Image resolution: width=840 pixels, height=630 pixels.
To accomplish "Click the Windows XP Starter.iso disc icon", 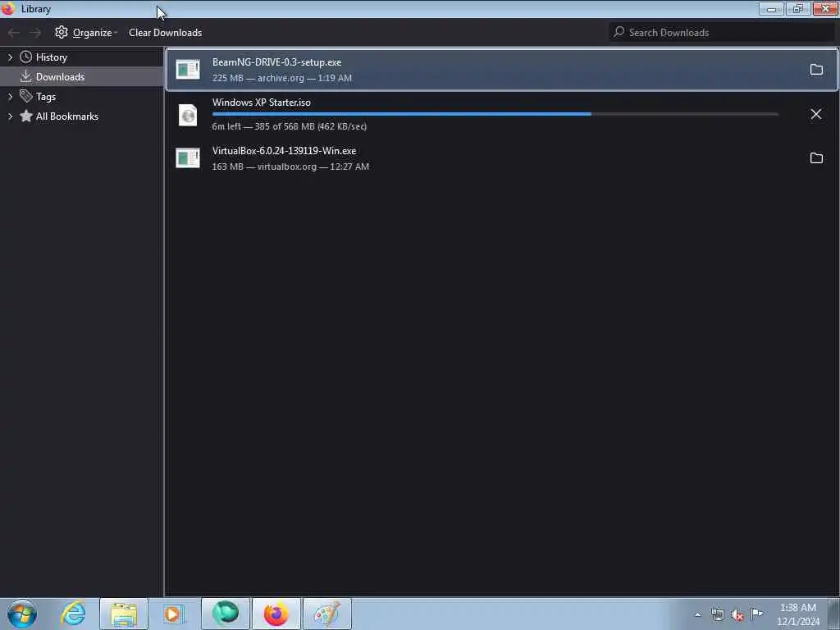I will click(x=188, y=115).
